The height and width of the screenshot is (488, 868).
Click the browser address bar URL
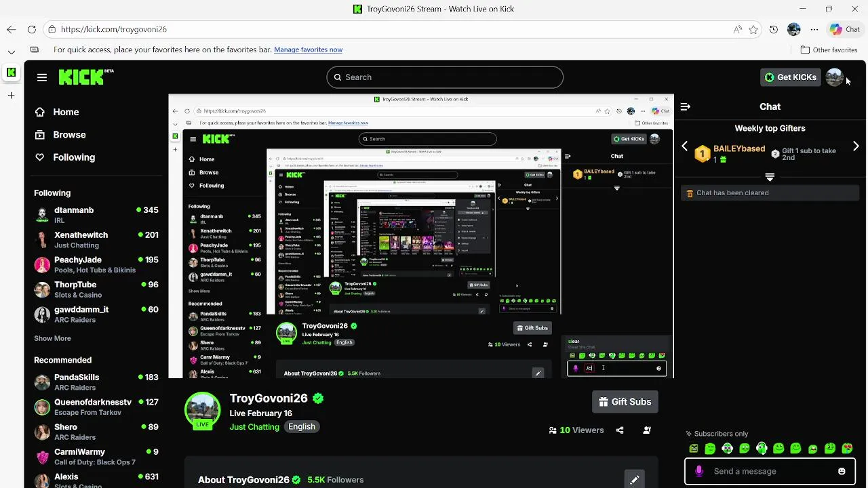tap(114, 29)
